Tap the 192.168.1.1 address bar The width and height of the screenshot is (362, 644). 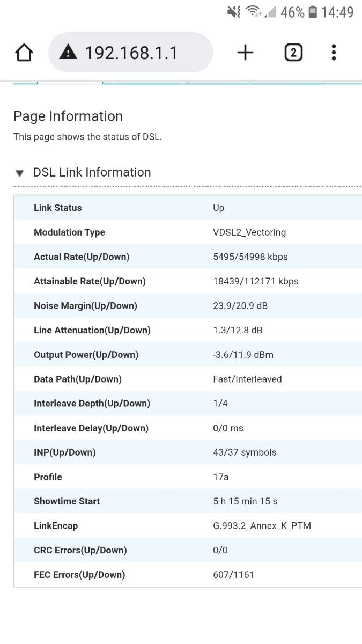point(130,53)
